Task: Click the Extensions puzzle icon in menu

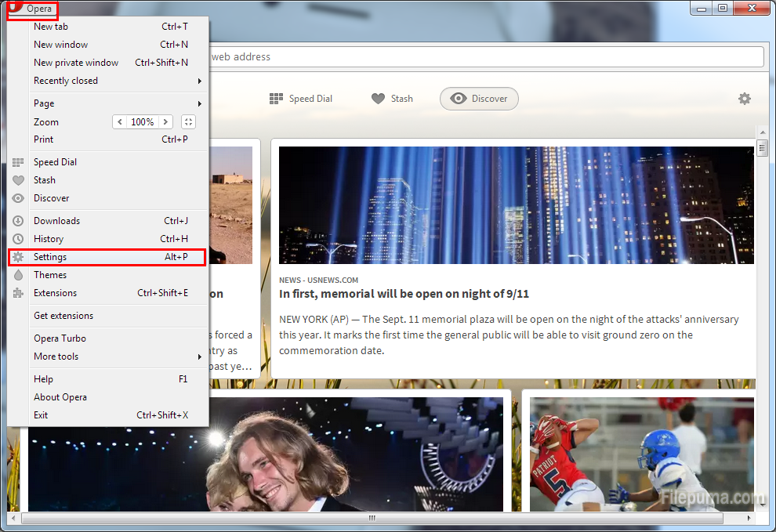Action: (18, 293)
